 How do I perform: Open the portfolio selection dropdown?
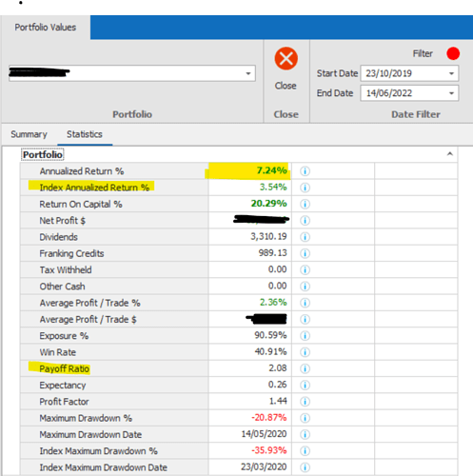(248, 73)
